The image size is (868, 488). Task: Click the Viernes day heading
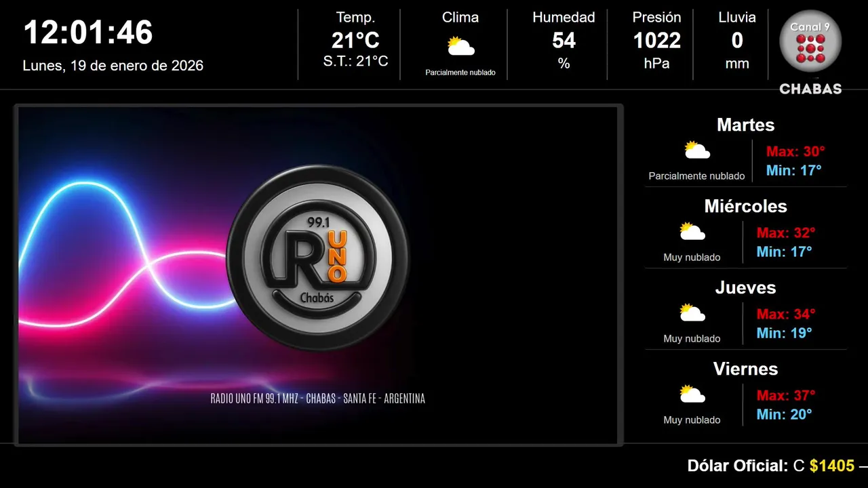745,369
